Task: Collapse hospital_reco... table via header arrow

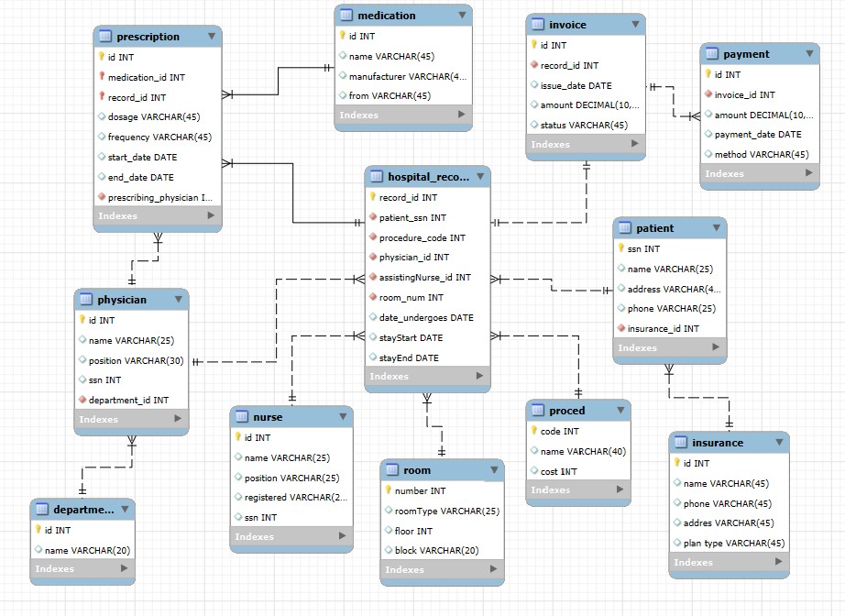Action: tap(480, 176)
